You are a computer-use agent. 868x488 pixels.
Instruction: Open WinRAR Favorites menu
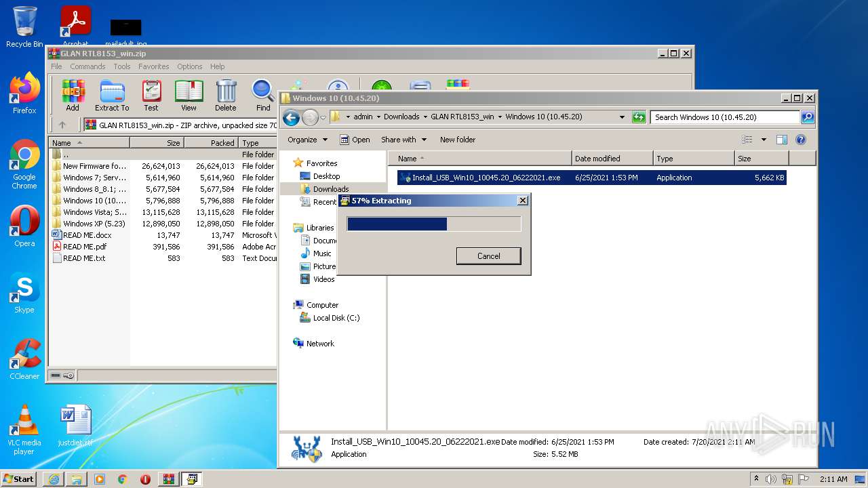tap(154, 66)
